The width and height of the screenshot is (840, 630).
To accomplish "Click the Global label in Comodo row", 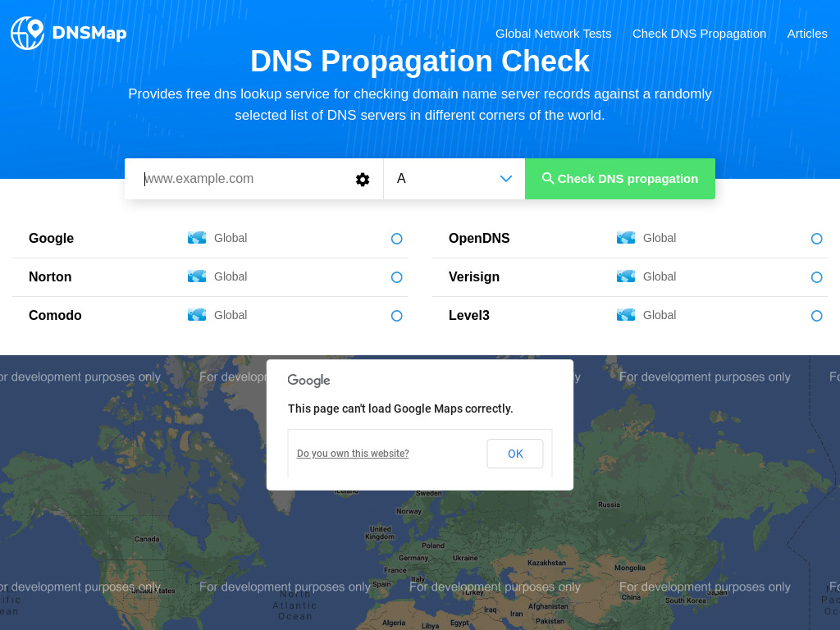I will [x=231, y=315].
